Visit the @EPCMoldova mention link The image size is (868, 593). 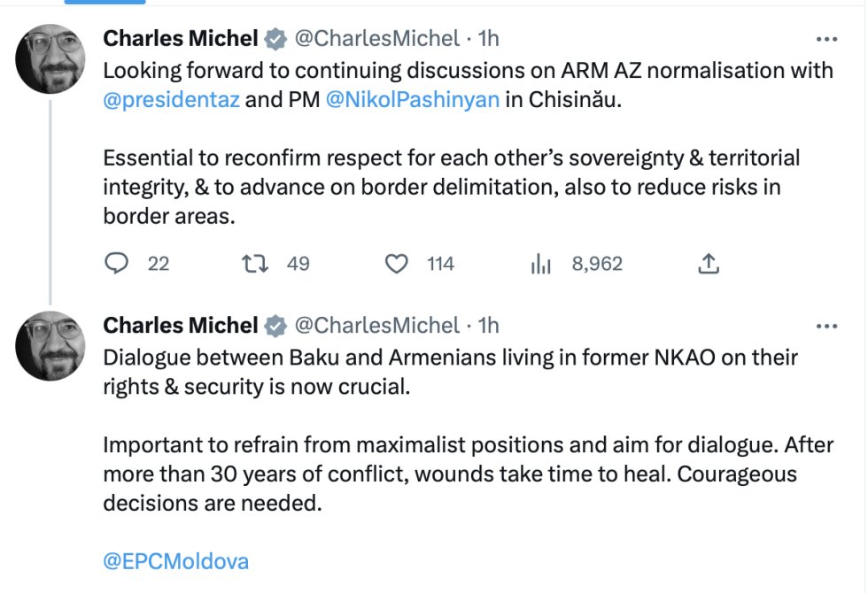pyautogui.click(x=176, y=561)
